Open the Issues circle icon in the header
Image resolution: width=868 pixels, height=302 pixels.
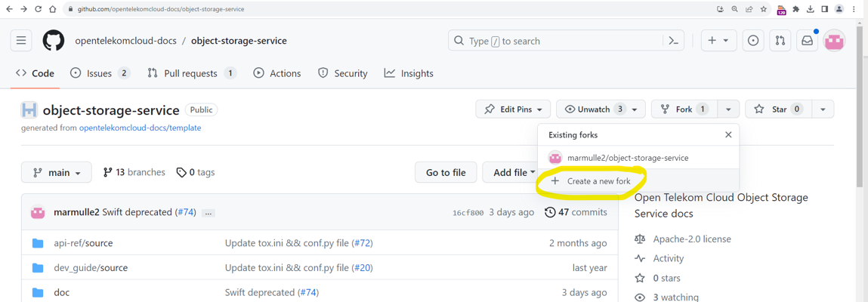tap(753, 40)
